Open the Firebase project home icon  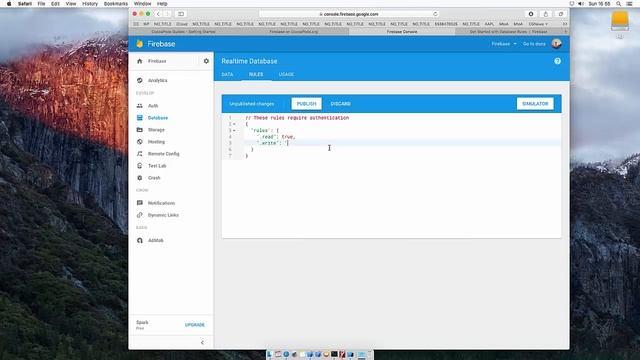click(140, 61)
